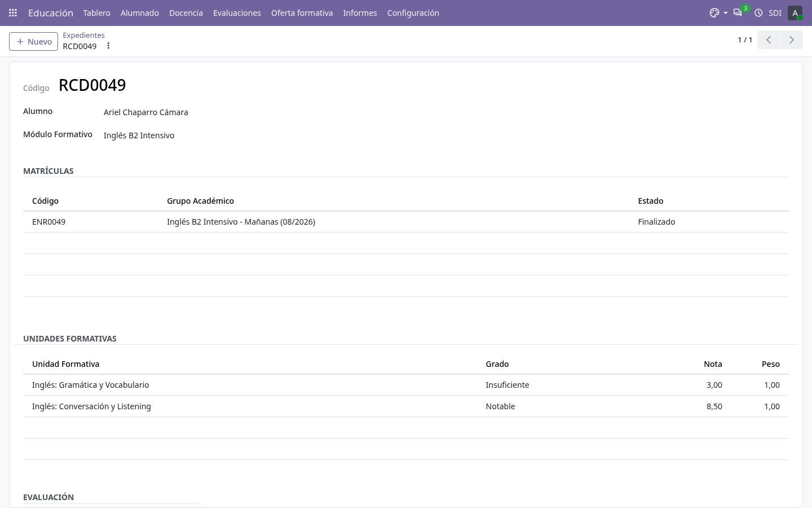This screenshot has width=812, height=508.
Task: Expand the theme palette dropdown arrow
Action: point(725,12)
